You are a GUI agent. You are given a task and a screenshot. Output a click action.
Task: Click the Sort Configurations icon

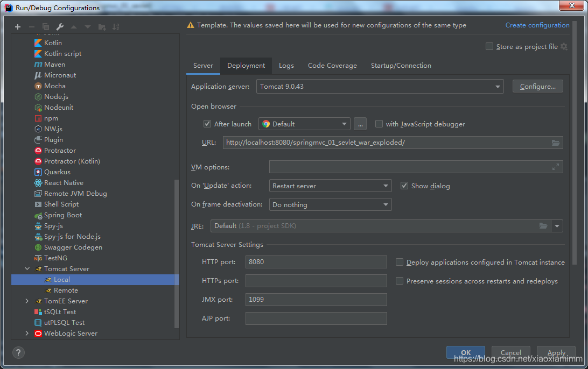pyautogui.click(x=116, y=27)
